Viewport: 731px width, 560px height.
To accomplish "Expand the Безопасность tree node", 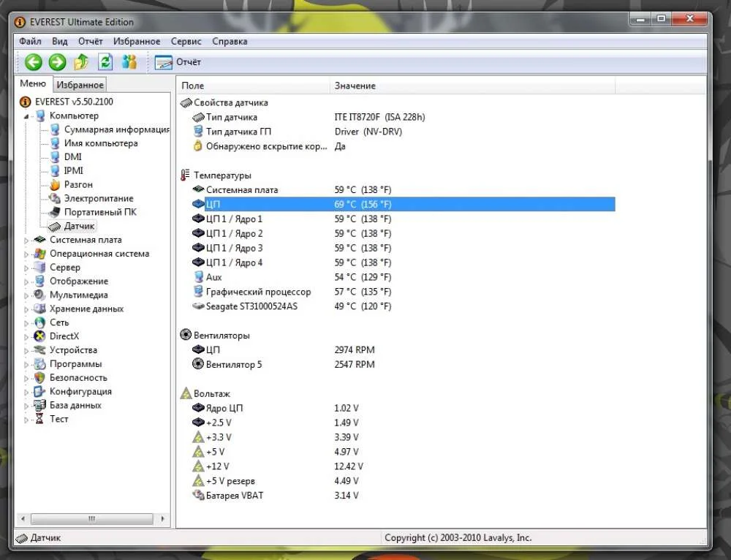I will [x=28, y=378].
